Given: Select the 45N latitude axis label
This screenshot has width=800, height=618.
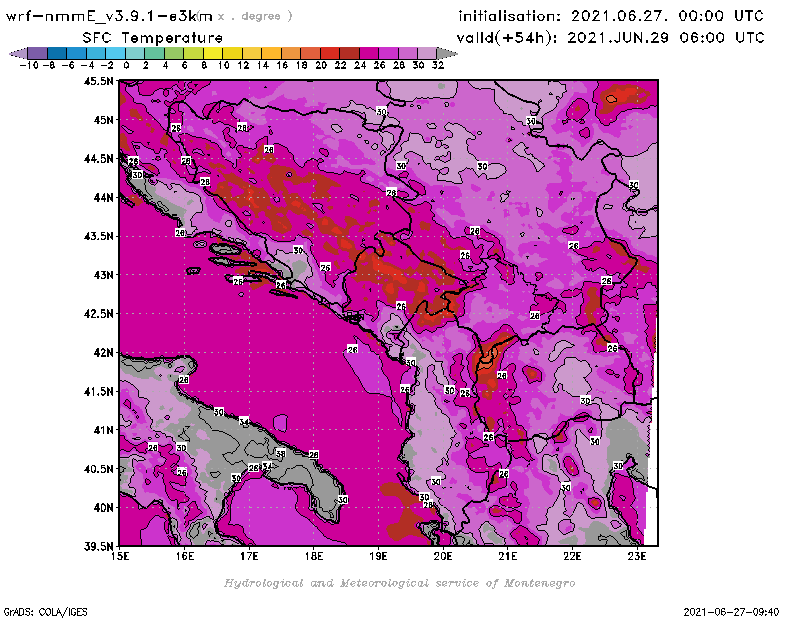Looking at the screenshot, I should [103, 120].
